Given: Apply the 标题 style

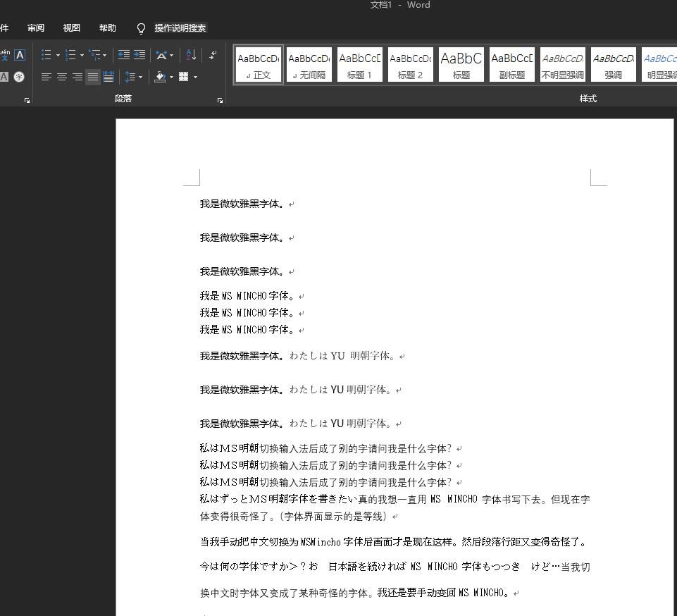Looking at the screenshot, I should click(461, 65).
